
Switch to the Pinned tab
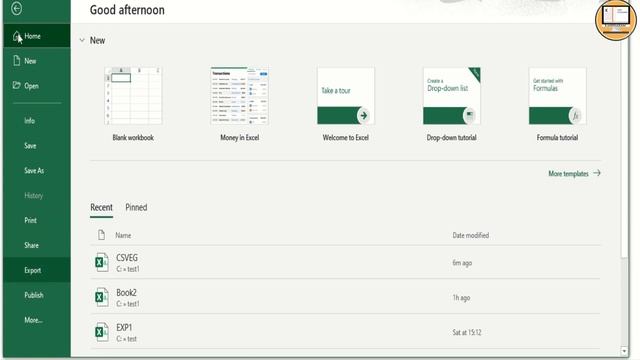point(136,207)
